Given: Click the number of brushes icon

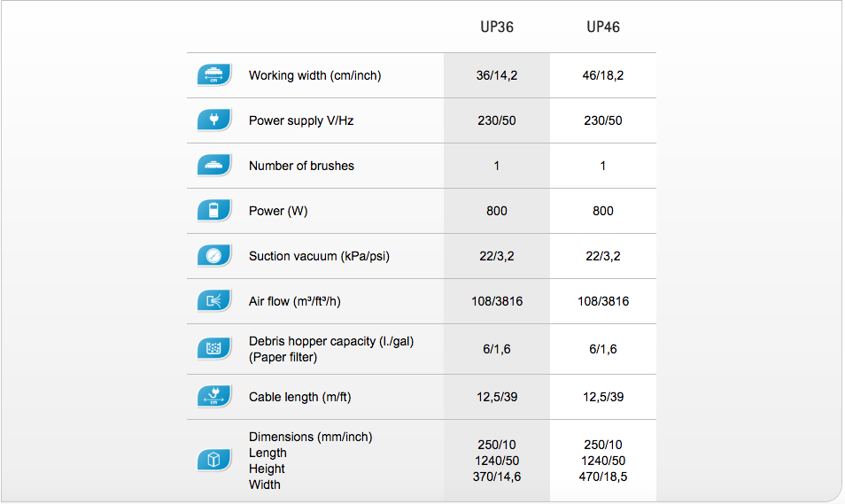Looking at the screenshot, I should [x=214, y=166].
